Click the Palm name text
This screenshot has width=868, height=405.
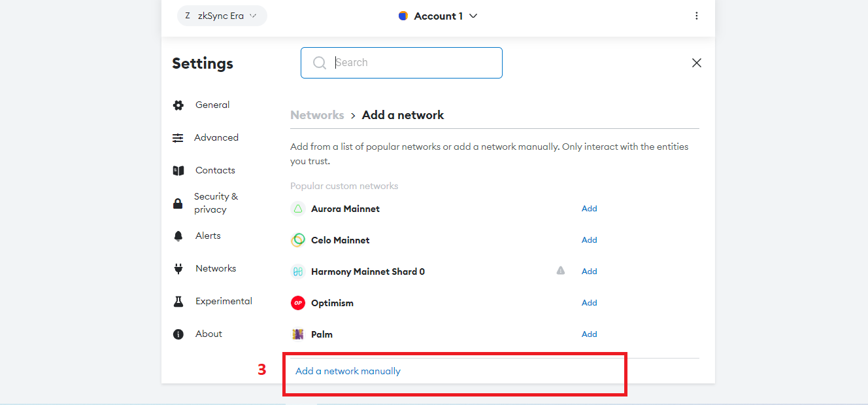point(322,334)
